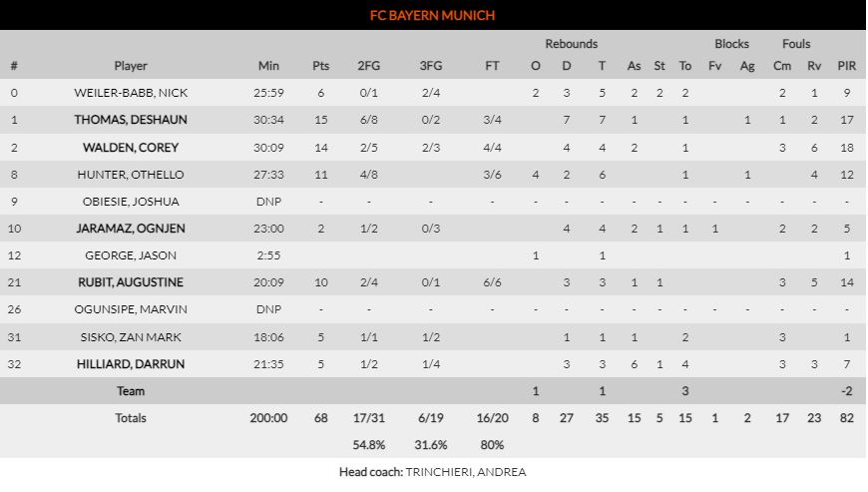The height and width of the screenshot is (492, 868).
Task: Click head coach Trinchieri, Andrea name
Action: (x=465, y=472)
